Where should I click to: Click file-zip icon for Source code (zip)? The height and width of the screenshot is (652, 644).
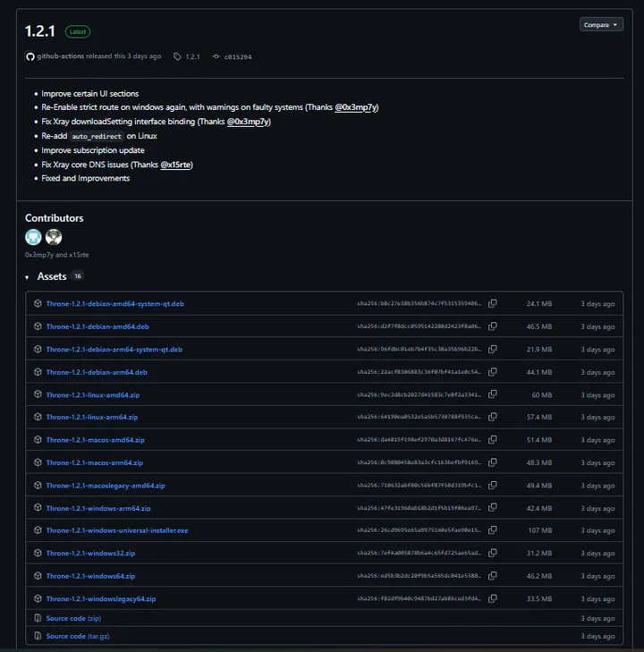pos(38,618)
